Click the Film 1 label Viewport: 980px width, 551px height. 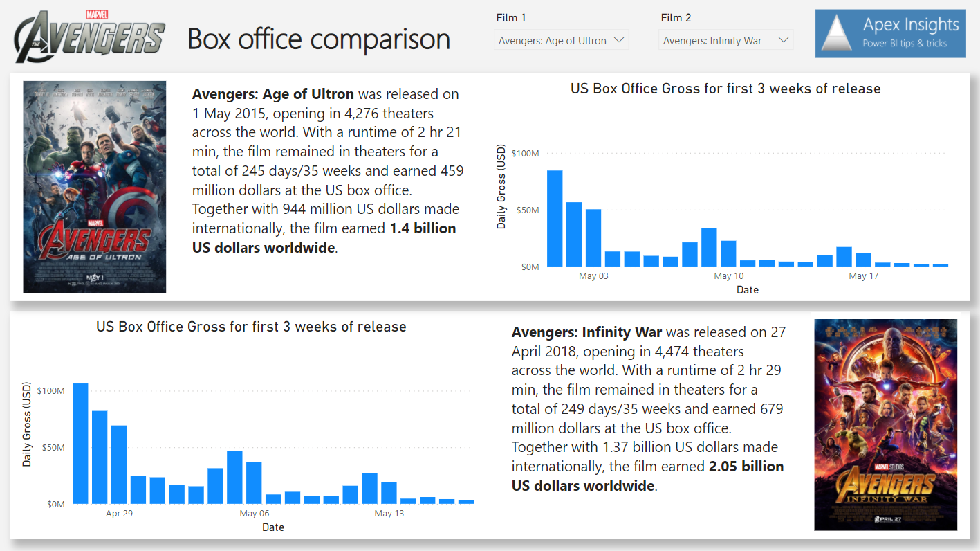(x=511, y=17)
